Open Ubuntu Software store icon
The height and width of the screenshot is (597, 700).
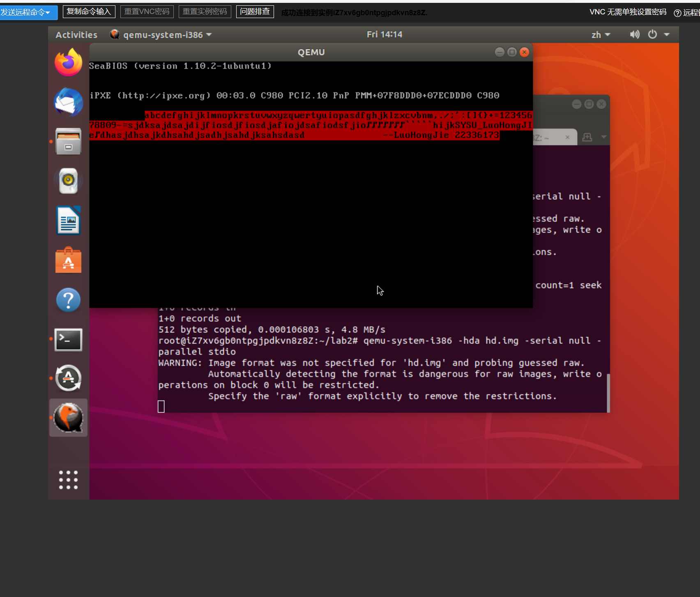[68, 260]
